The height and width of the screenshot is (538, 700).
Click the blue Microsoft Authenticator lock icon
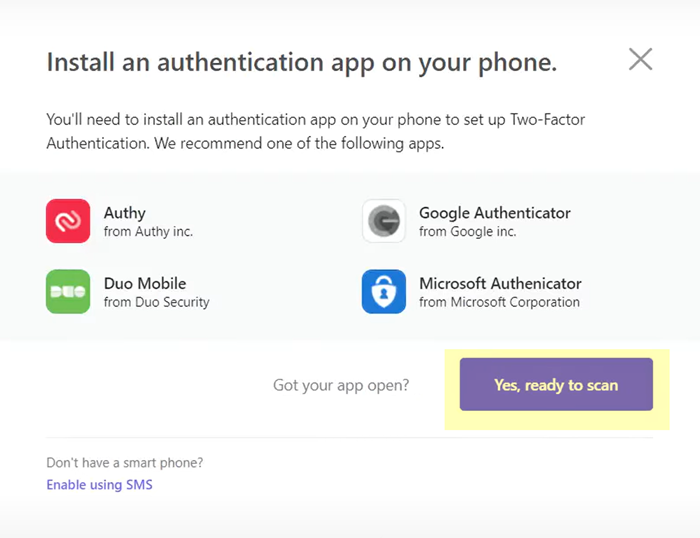(384, 291)
